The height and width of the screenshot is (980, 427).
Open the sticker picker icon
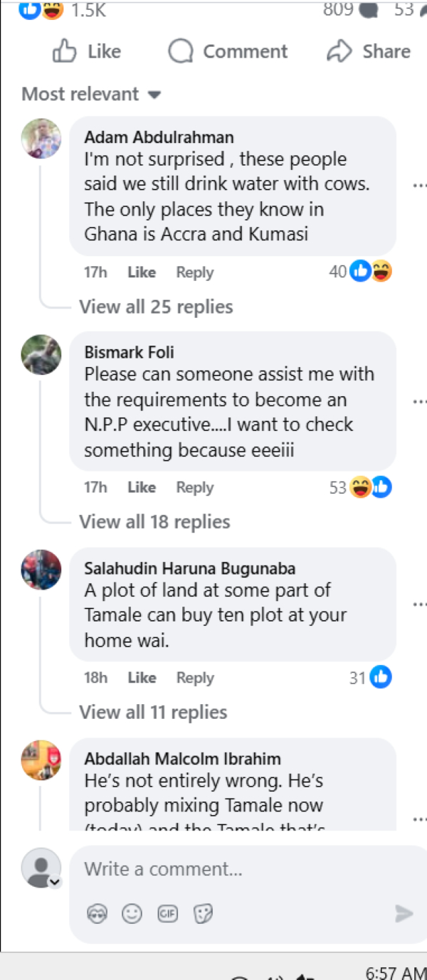click(203, 914)
